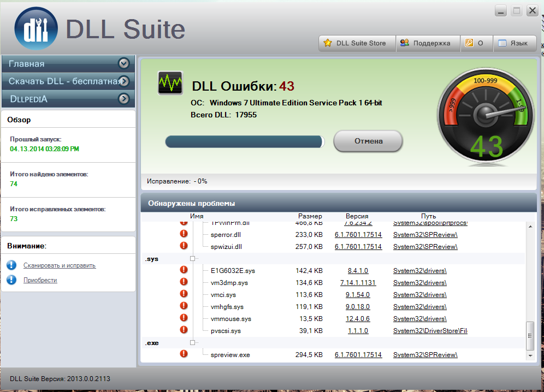This screenshot has height=392, width=544.
Task: Click the Сканировать и исправить link
Action: tap(60, 265)
